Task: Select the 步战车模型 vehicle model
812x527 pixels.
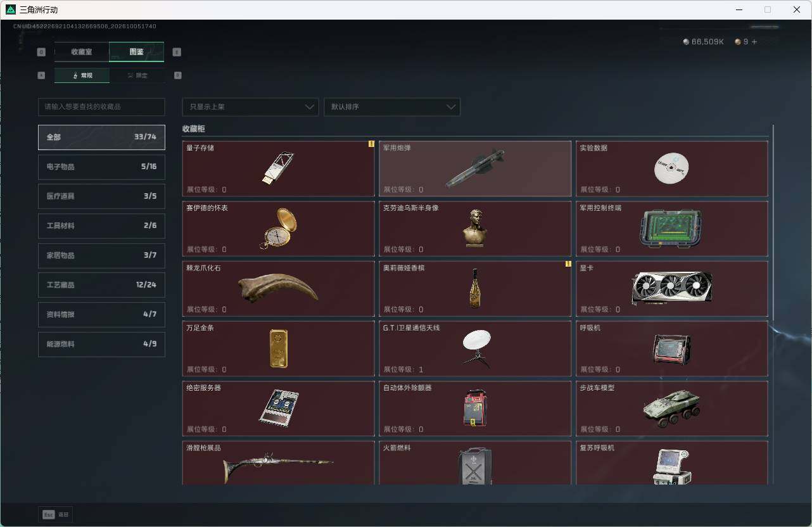Action: 672,409
